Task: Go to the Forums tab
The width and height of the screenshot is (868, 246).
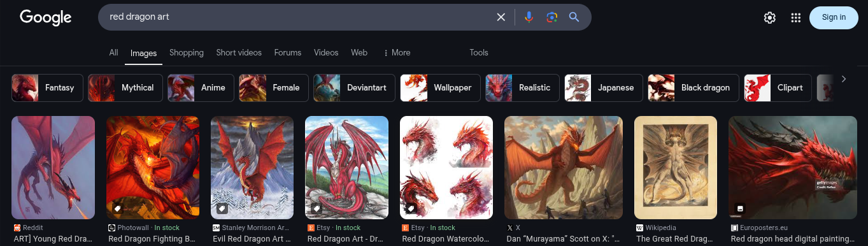Action: (288, 52)
